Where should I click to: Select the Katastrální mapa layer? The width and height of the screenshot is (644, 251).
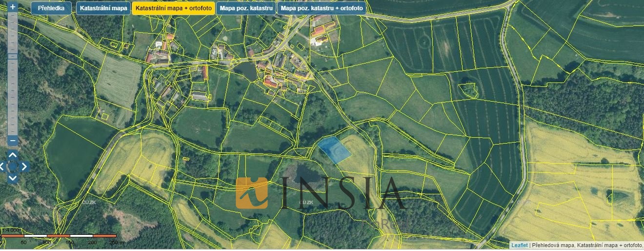pos(103,8)
